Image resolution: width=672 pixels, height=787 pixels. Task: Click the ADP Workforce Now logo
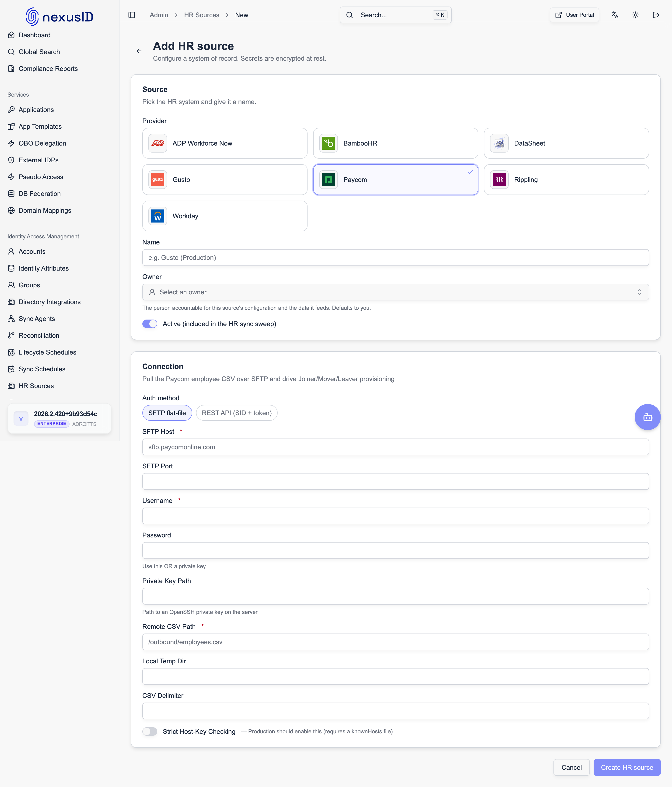158,143
